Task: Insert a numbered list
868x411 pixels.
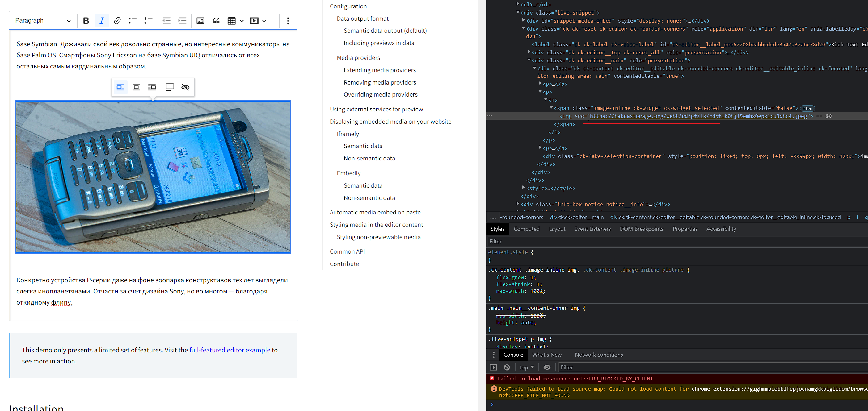Action: (x=148, y=21)
